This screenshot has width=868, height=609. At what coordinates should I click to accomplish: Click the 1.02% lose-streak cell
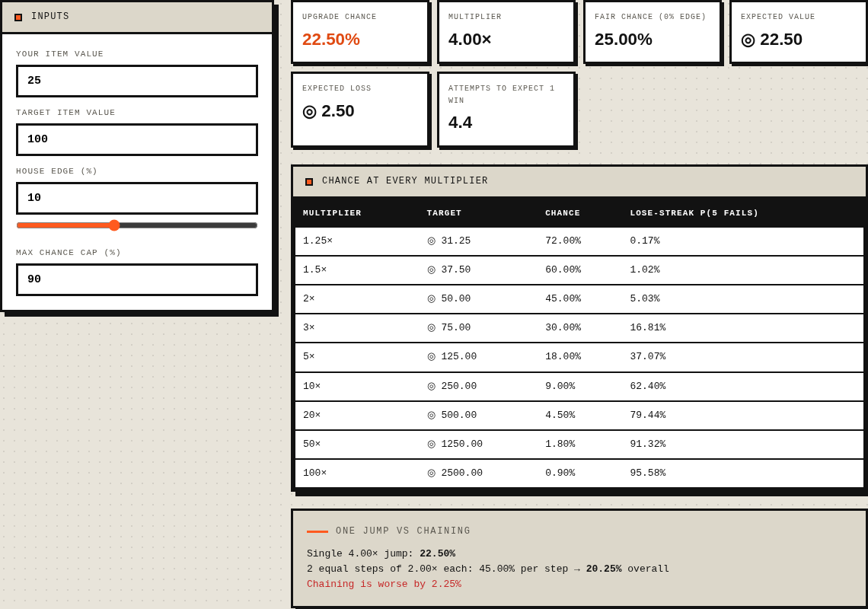coord(645,269)
